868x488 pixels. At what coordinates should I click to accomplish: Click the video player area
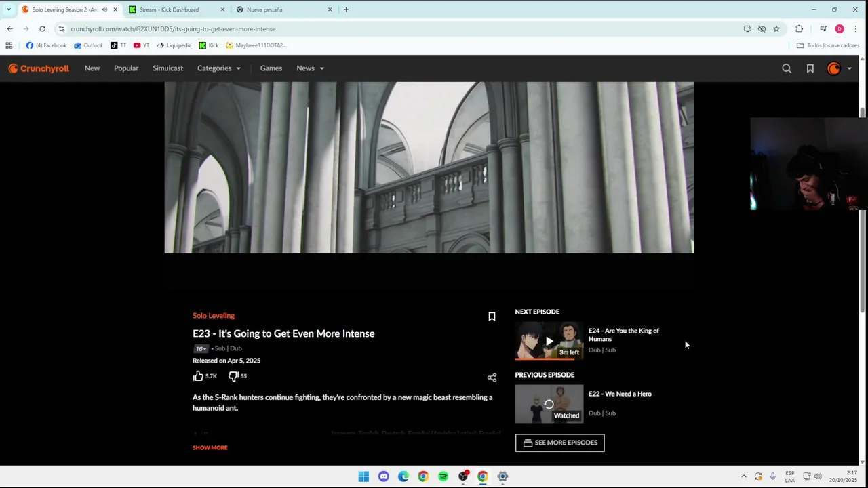click(x=429, y=167)
